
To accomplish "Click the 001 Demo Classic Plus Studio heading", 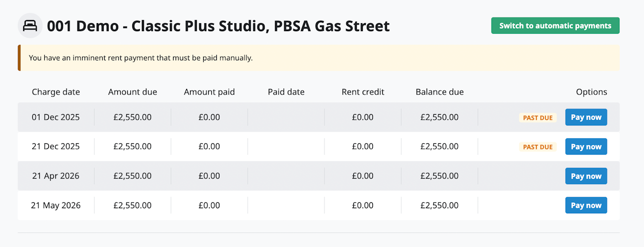I will [218, 26].
